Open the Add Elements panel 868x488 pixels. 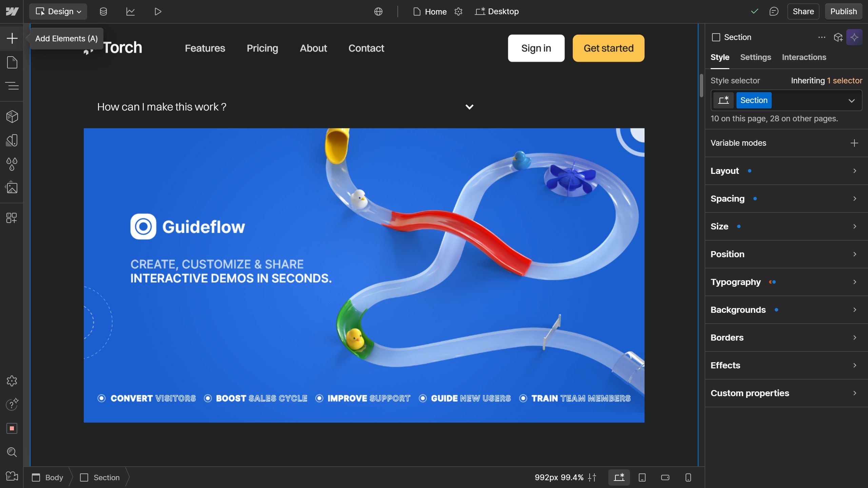click(x=12, y=38)
